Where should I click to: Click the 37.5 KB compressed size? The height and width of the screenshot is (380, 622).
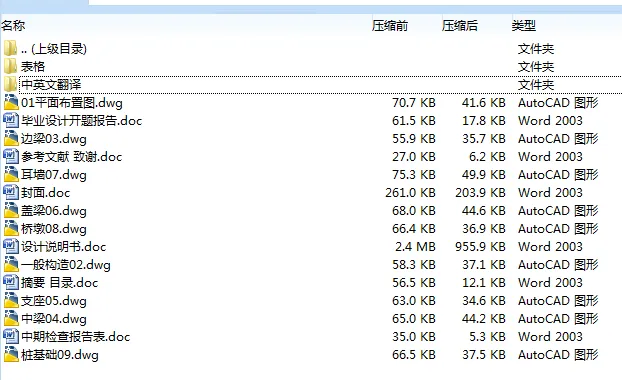click(x=484, y=355)
